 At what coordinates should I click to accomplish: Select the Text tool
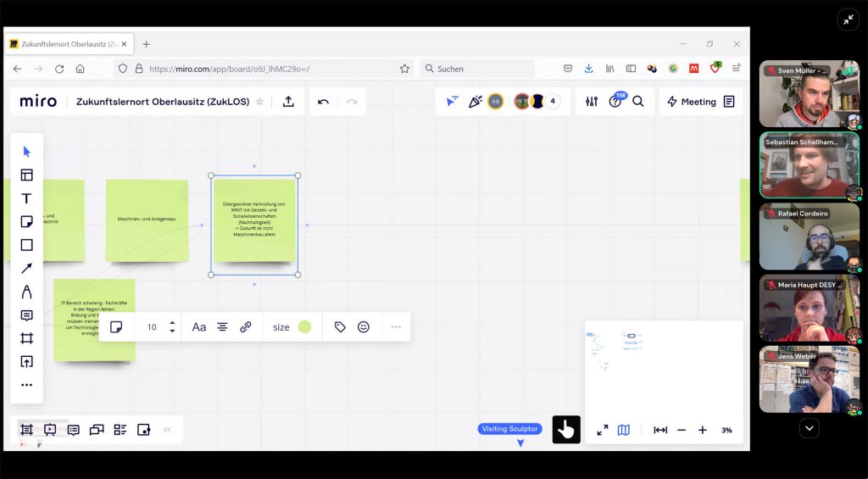click(x=26, y=198)
